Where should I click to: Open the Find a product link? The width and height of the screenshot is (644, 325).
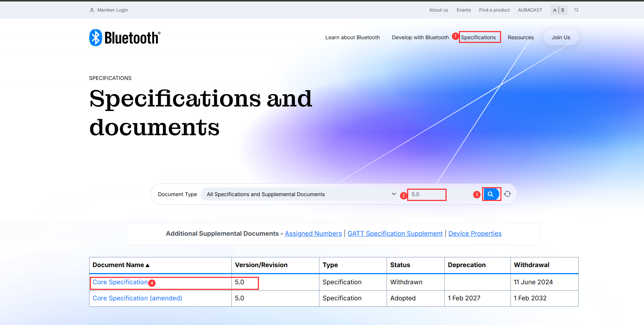pyautogui.click(x=494, y=10)
